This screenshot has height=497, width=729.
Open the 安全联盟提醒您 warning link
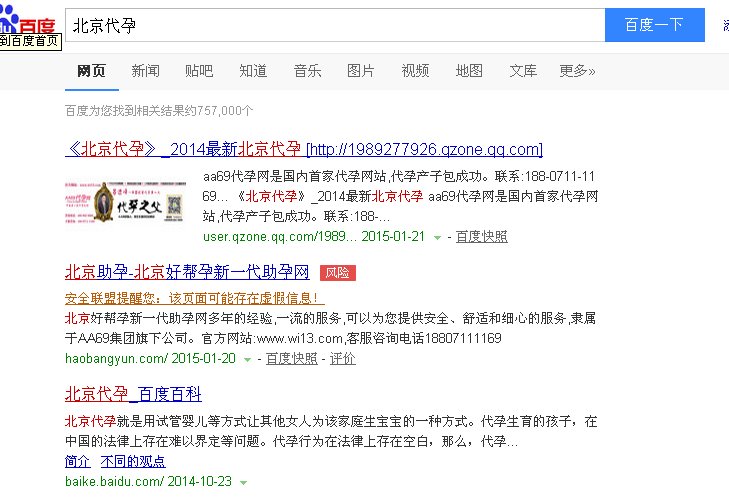(x=195, y=298)
